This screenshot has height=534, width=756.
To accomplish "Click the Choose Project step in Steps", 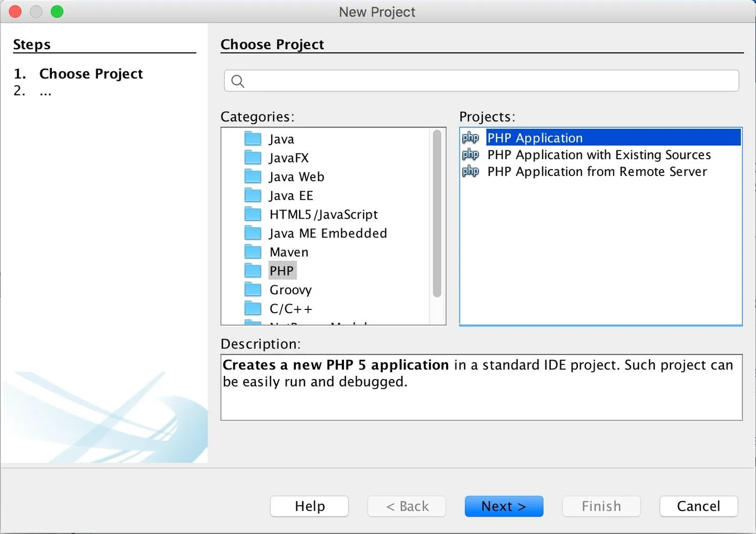I will tap(91, 73).
